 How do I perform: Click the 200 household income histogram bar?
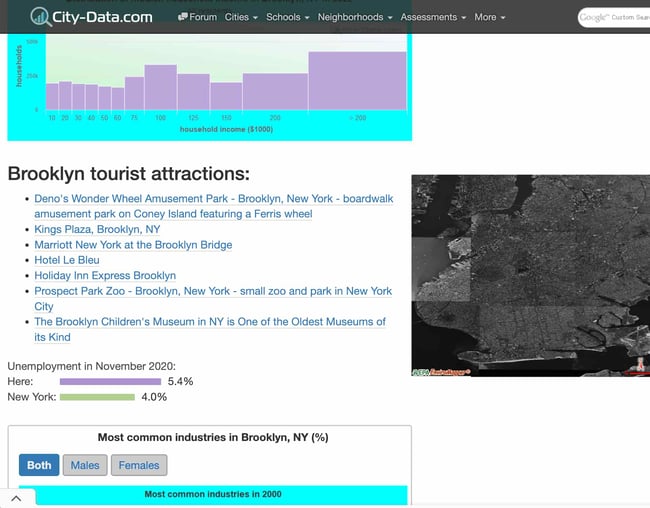[275, 92]
